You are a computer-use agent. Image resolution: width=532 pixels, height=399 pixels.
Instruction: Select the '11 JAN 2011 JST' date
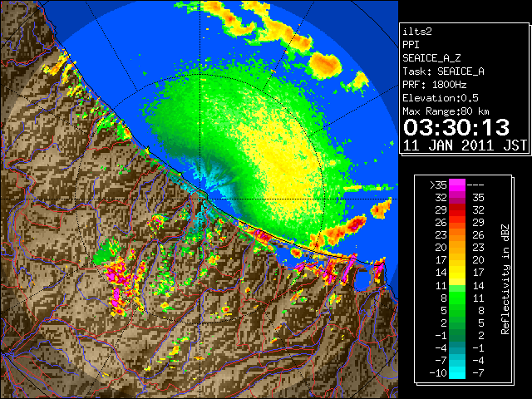pyautogui.click(x=465, y=145)
